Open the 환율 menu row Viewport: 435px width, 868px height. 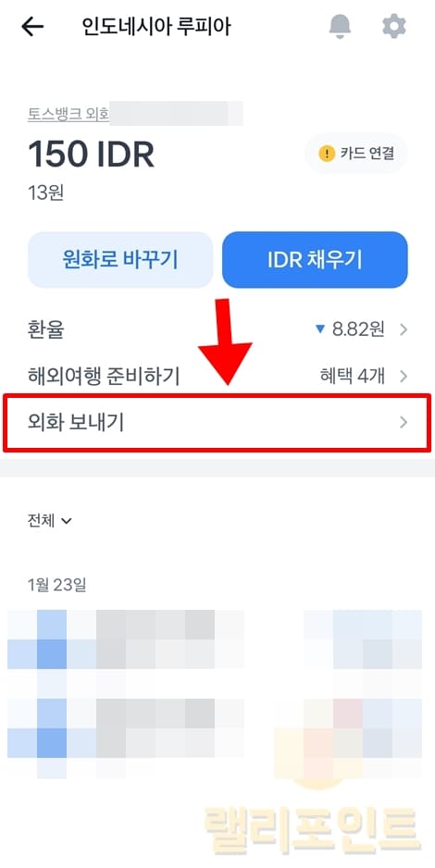[217, 330]
